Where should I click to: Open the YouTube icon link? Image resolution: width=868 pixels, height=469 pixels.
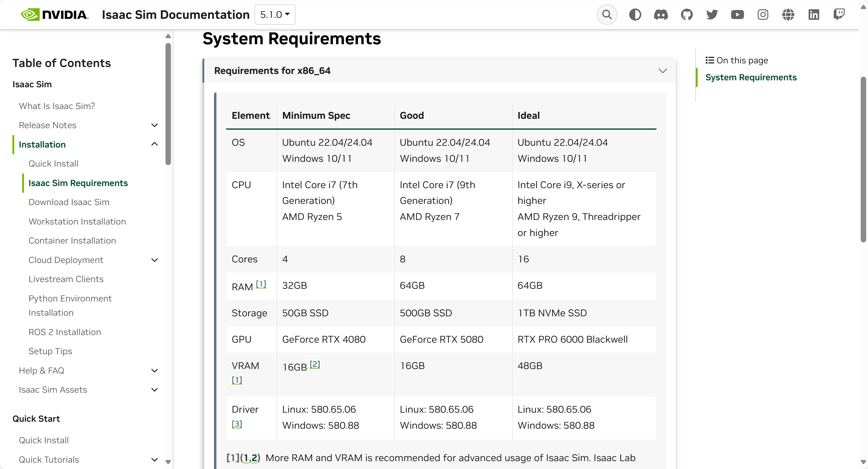[737, 15]
